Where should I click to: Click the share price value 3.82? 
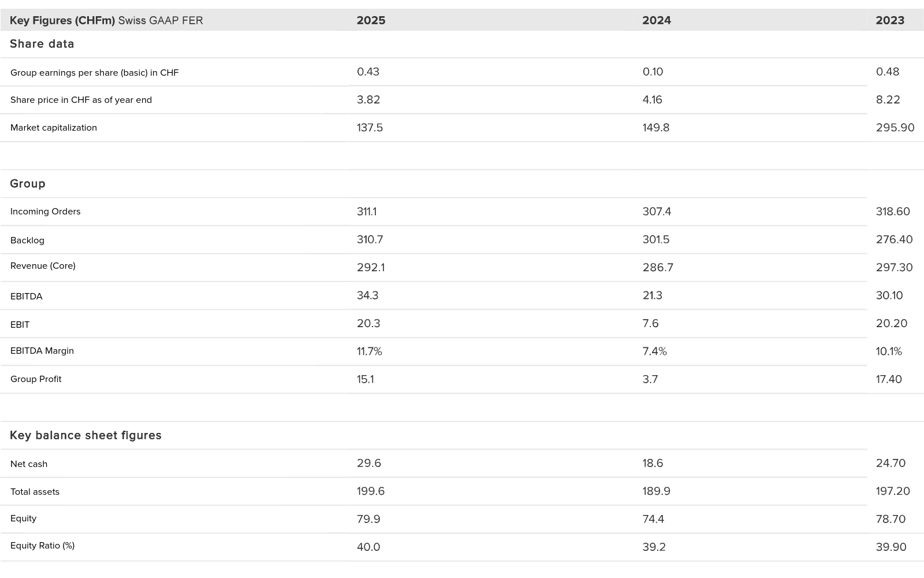(x=368, y=99)
